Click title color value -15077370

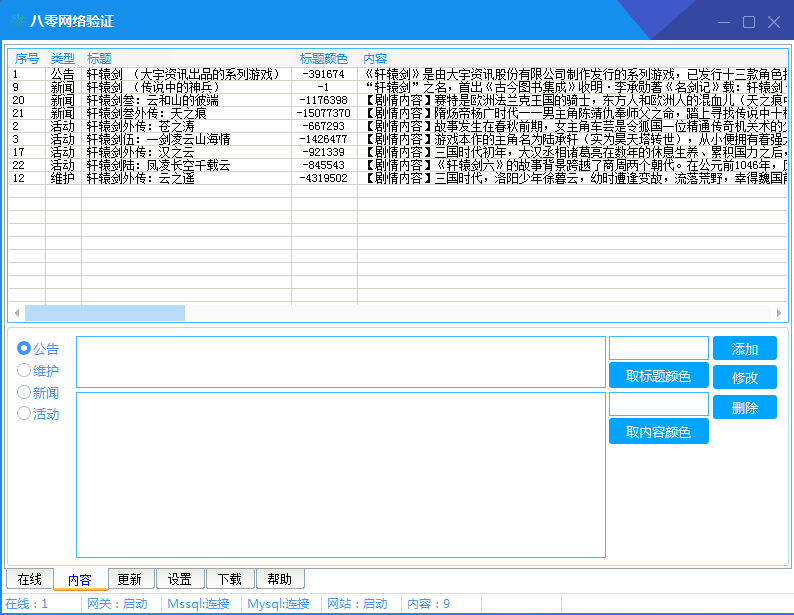pos(324,113)
